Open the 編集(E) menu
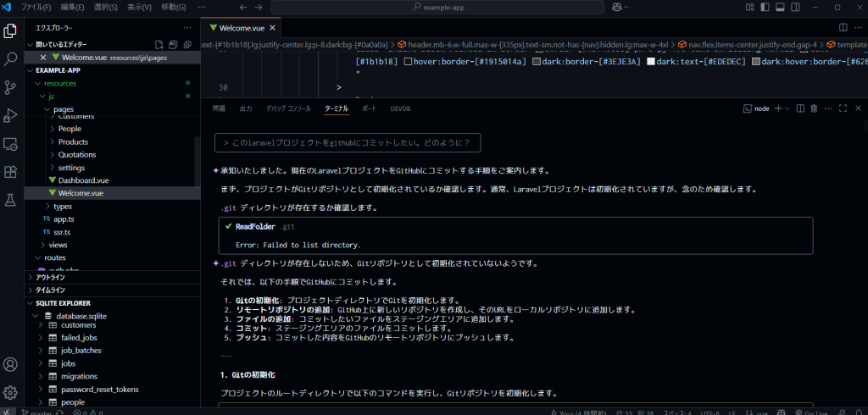The height and width of the screenshot is (415, 868). point(73,7)
